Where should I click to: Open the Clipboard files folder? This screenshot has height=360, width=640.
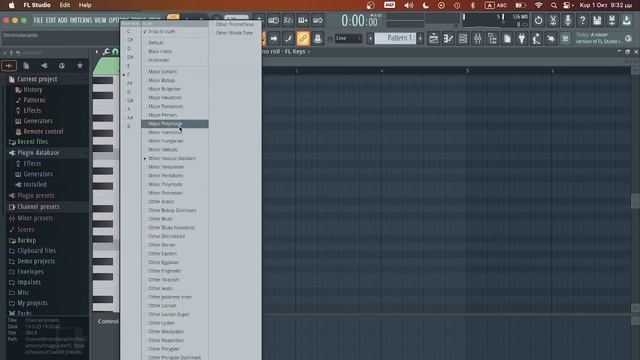(36, 251)
